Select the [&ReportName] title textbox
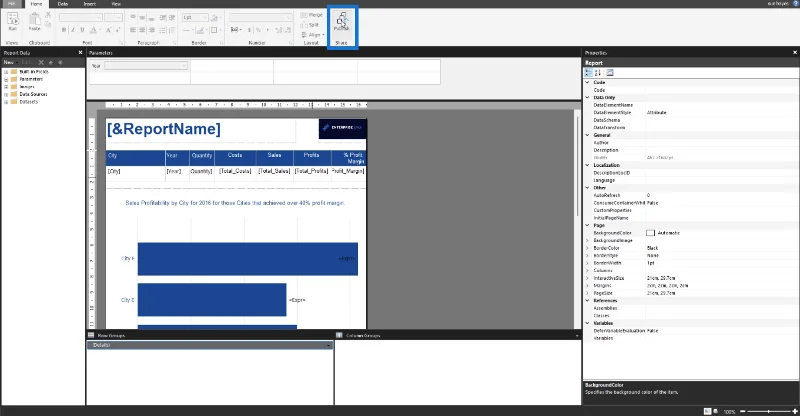This screenshot has width=800, height=416. click(201, 130)
